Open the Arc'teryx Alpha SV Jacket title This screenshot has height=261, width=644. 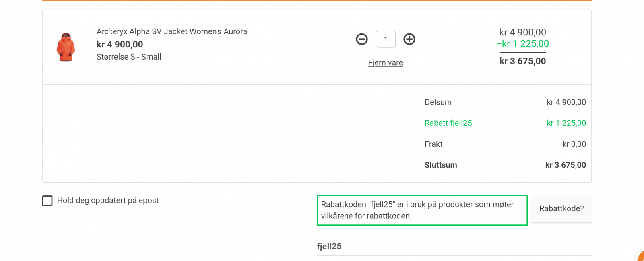pos(172,31)
